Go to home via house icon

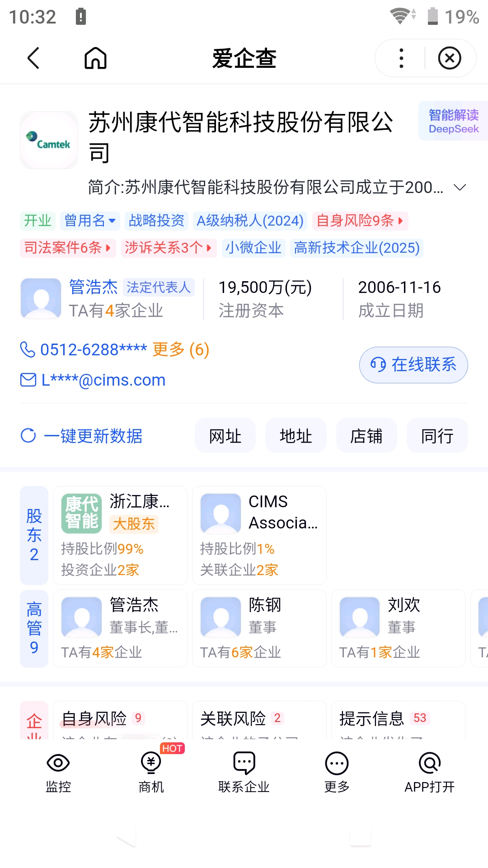tap(95, 58)
